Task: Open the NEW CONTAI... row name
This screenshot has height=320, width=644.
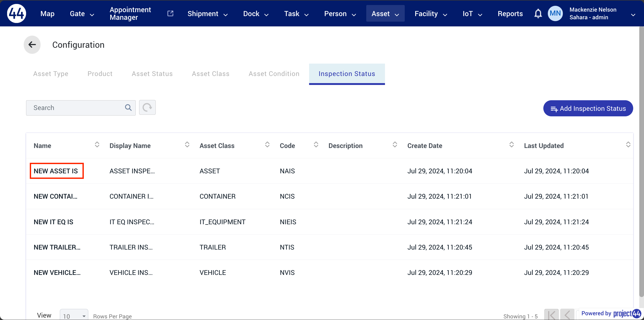Action: [56, 196]
